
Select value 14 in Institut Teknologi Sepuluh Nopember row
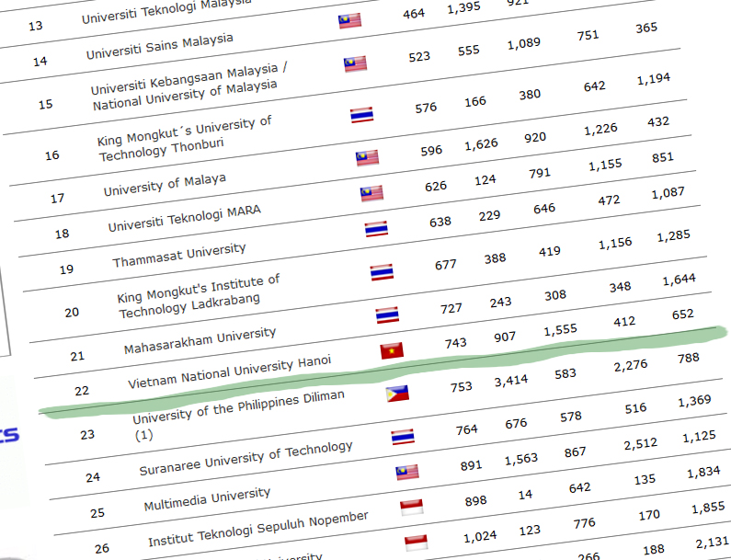[x=525, y=495]
